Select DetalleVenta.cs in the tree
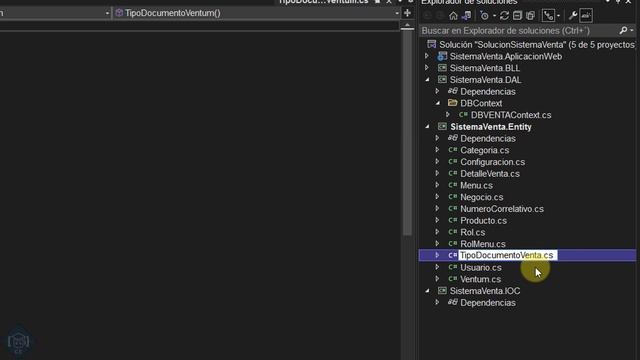640x360 pixels. pos(490,174)
